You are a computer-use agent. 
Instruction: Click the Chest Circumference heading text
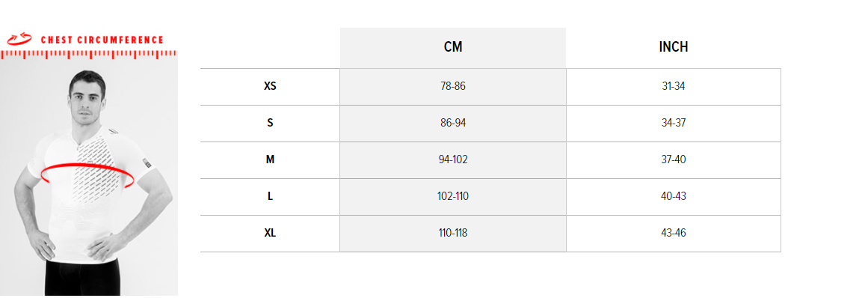[102, 40]
